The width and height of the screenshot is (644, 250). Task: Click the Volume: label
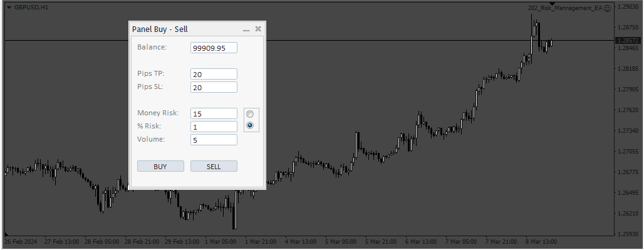point(151,139)
